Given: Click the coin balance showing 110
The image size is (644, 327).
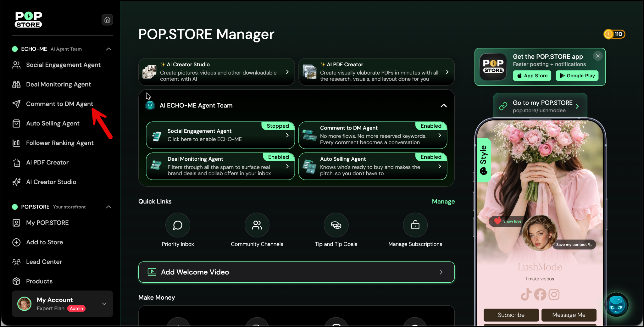Looking at the screenshot, I should (614, 34).
